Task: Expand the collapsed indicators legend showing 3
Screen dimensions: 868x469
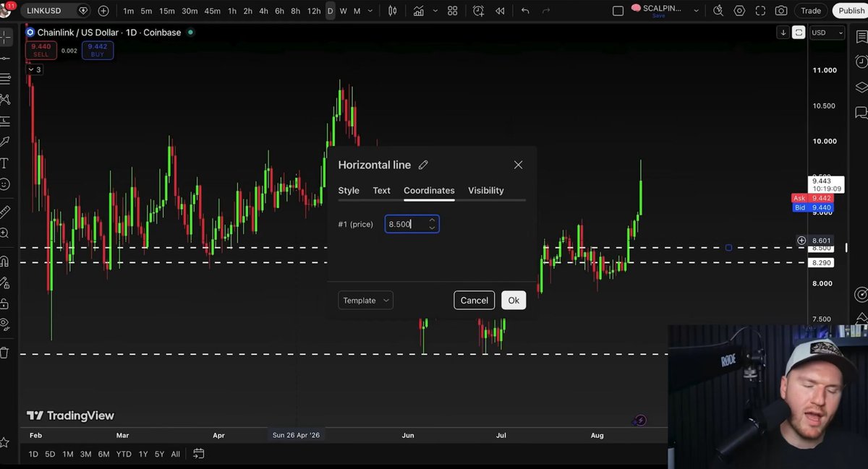Action: coord(35,69)
